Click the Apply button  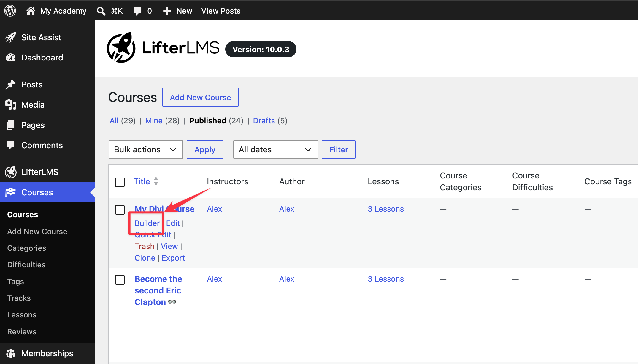[x=205, y=149]
